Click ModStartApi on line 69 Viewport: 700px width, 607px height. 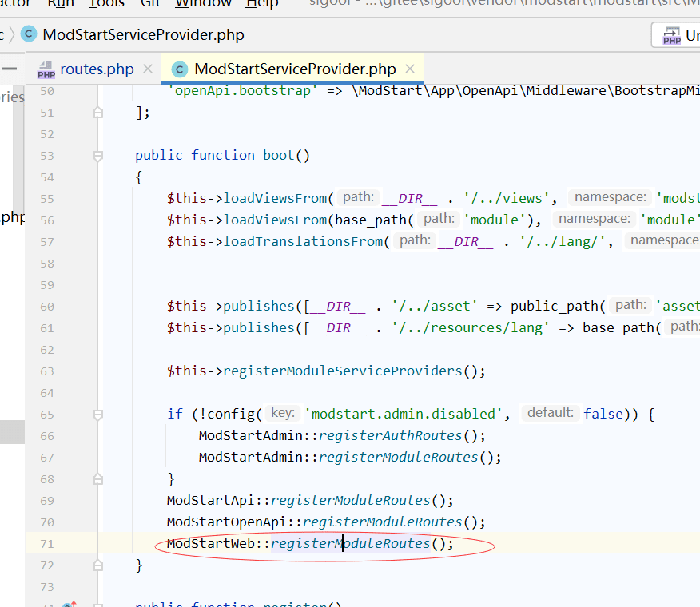point(210,500)
